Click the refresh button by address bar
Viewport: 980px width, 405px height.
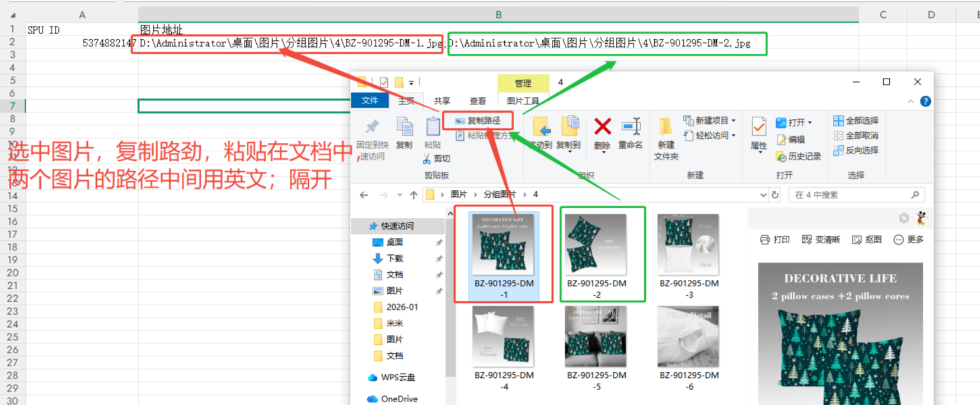[x=775, y=195]
